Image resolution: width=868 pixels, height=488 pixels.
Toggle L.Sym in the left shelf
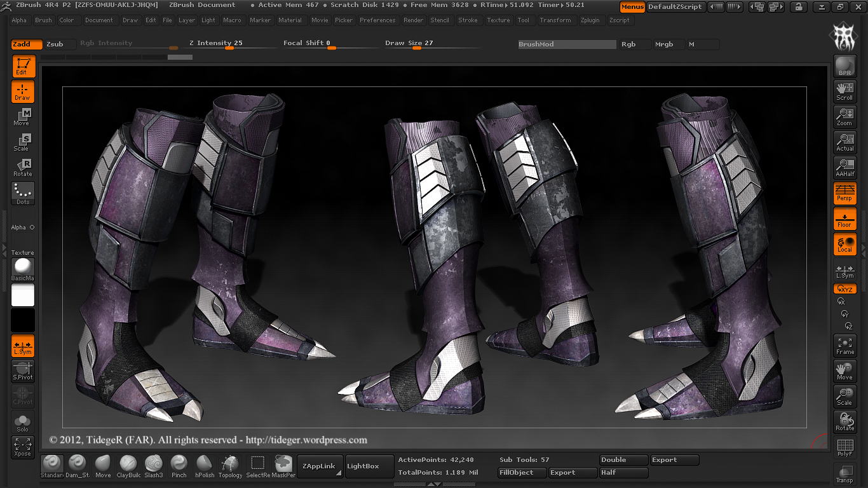click(x=23, y=346)
